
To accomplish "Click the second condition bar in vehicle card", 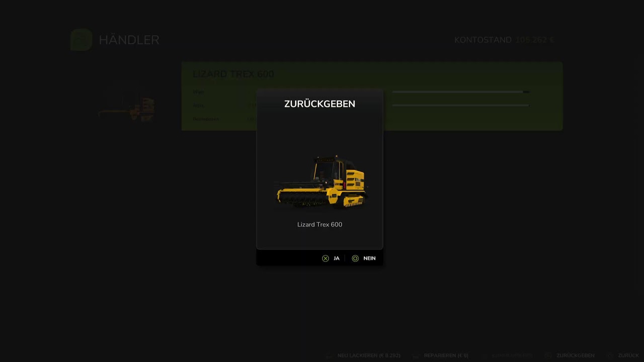I will click(460, 106).
